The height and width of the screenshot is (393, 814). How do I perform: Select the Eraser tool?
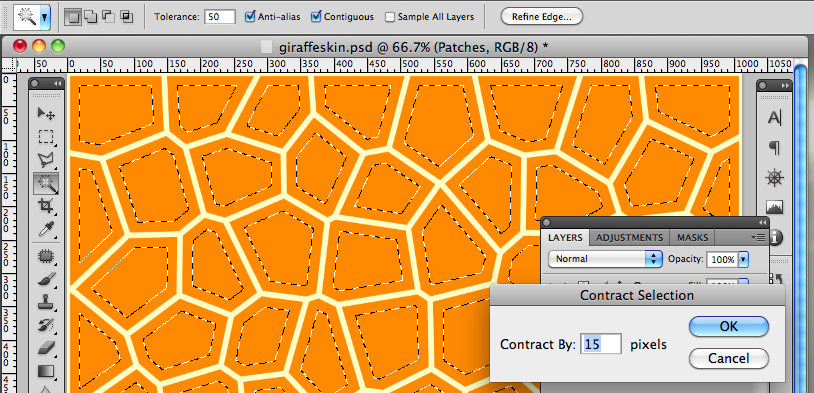pyautogui.click(x=47, y=348)
